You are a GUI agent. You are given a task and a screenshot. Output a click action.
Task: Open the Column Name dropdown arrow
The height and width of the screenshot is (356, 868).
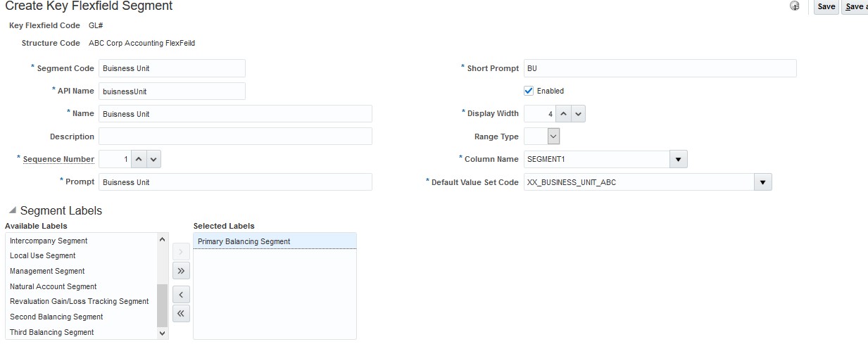click(678, 160)
